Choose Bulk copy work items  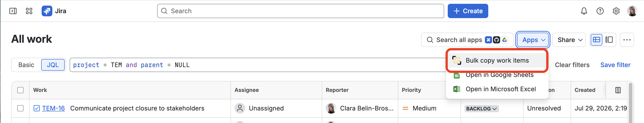(x=497, y=61)
